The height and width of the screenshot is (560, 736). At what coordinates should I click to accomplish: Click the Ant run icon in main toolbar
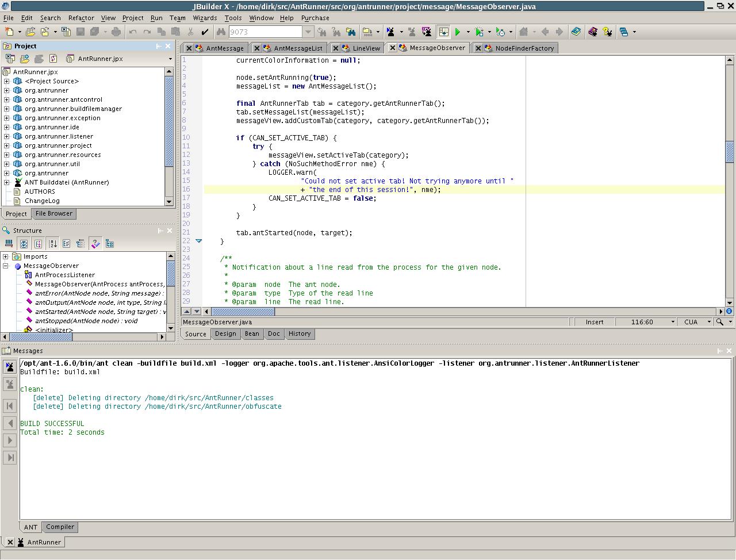(x=390, y=32)
